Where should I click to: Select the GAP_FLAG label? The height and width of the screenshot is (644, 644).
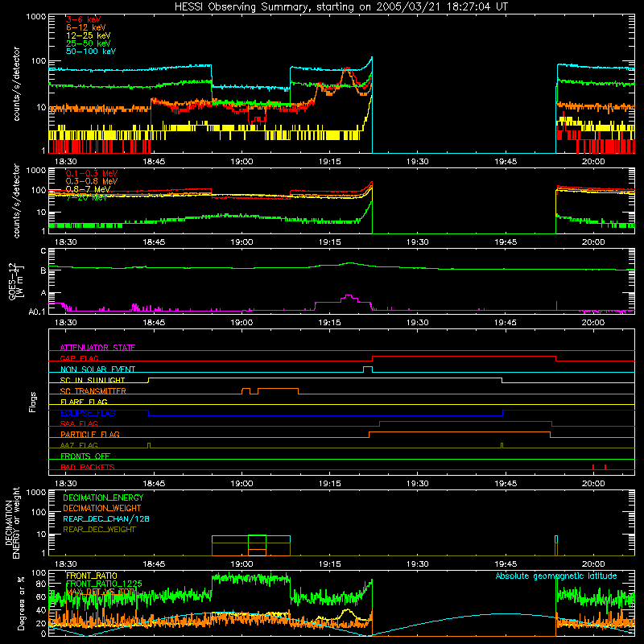pos(79,358)
